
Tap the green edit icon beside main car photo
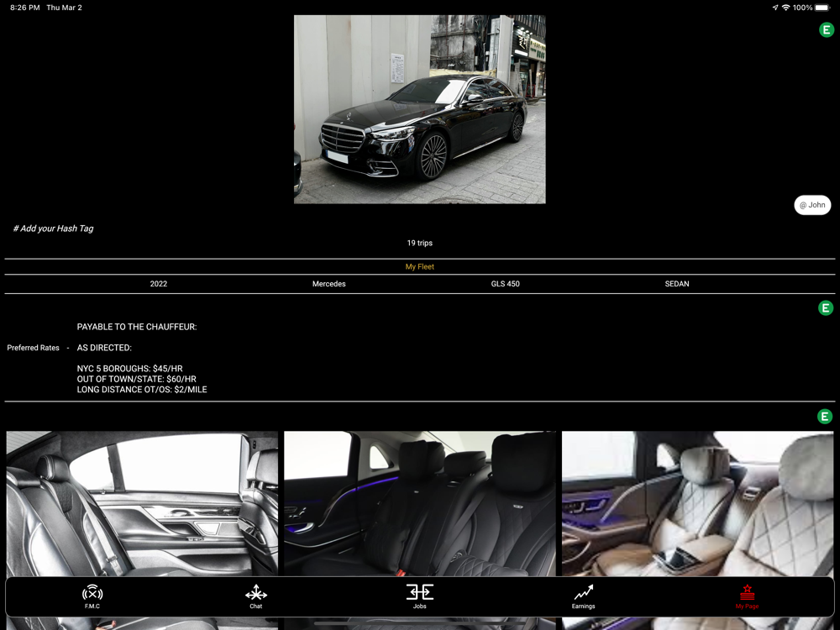[826, 30]
